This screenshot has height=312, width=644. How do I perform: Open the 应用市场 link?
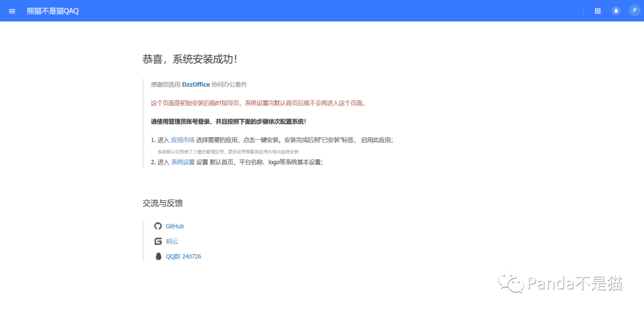183,140
